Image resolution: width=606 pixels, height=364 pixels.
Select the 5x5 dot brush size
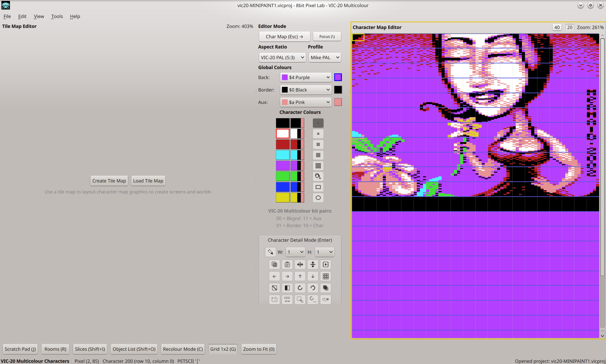click(x=318, y=166)
